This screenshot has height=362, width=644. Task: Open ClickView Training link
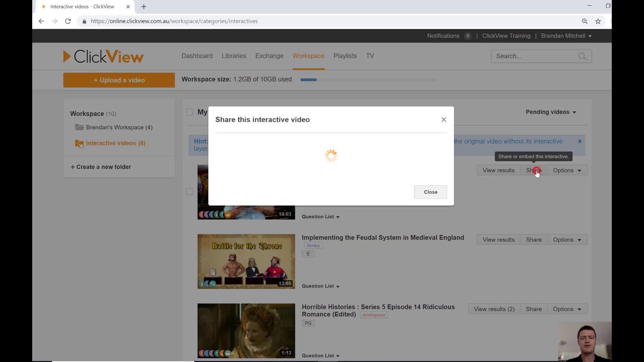(506, 36)
